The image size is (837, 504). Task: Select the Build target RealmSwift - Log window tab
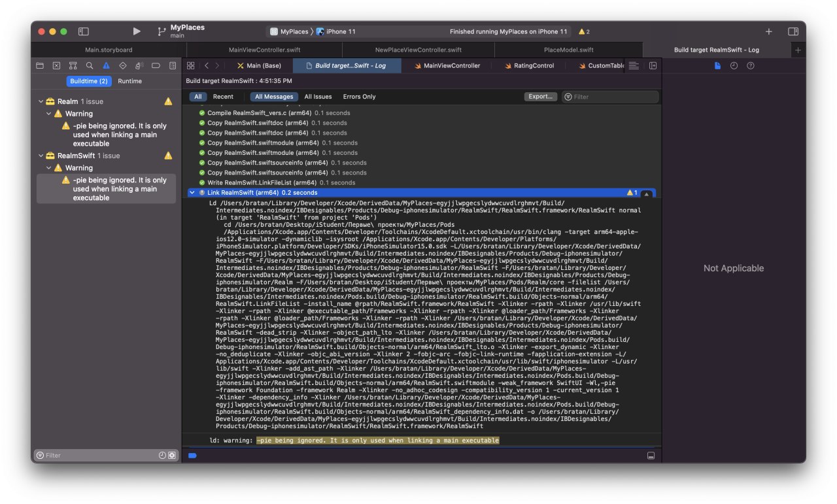(x=717, y=50)
